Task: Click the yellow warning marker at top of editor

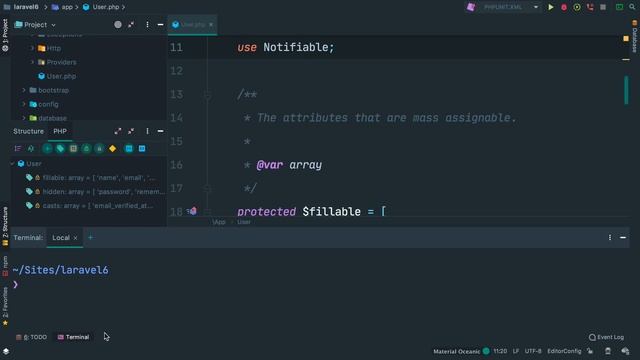Action: (x=626, y=39)
